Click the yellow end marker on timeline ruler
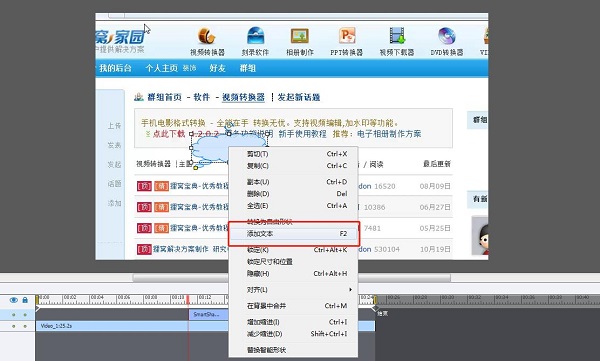This screenshot has width=600, height=361. pos(375,299)
